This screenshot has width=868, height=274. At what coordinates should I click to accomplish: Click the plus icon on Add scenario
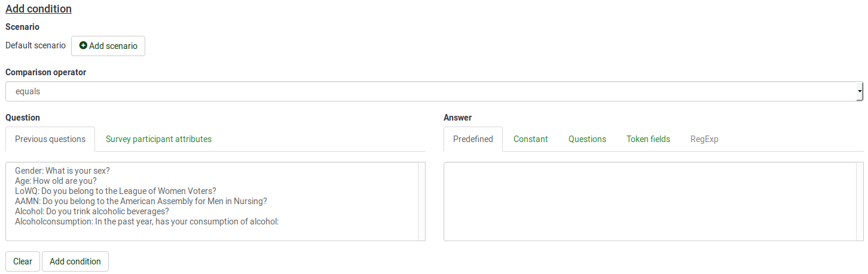click(x=83, y=46)
